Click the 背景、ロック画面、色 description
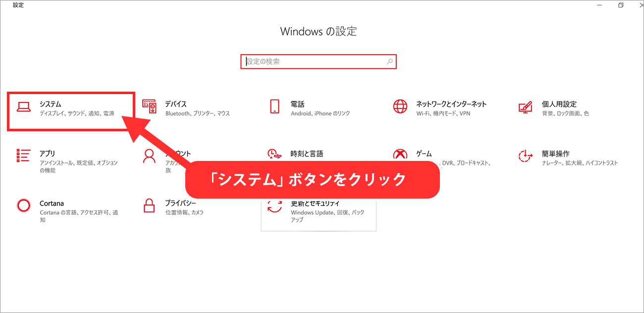The width and height of the screenshot is (644, 313). (565, 113)
